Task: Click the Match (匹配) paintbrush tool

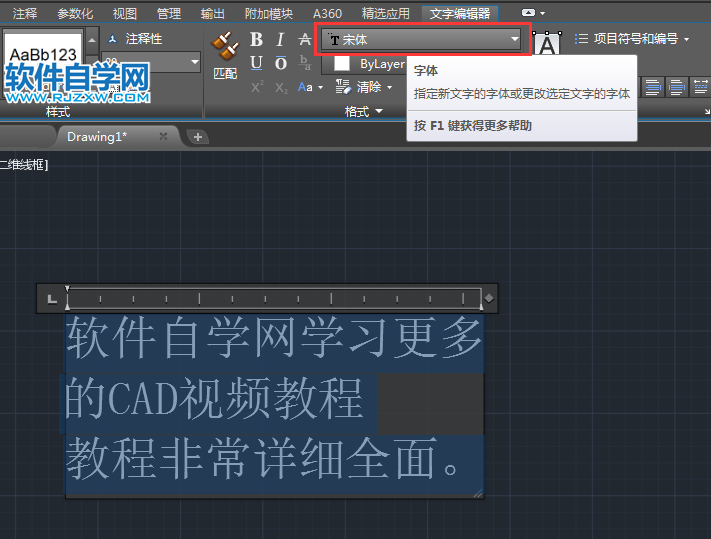Action: [225, 55]
